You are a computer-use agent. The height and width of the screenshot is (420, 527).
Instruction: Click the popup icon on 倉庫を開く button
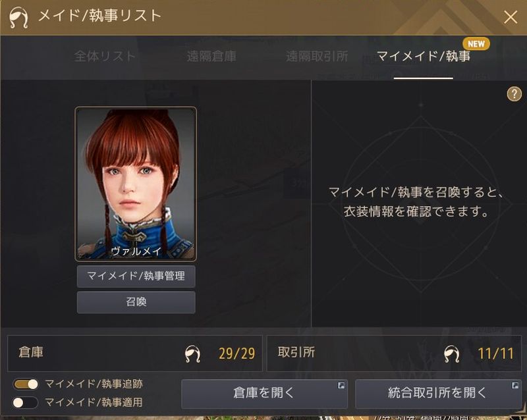click(x=341, y=385)
